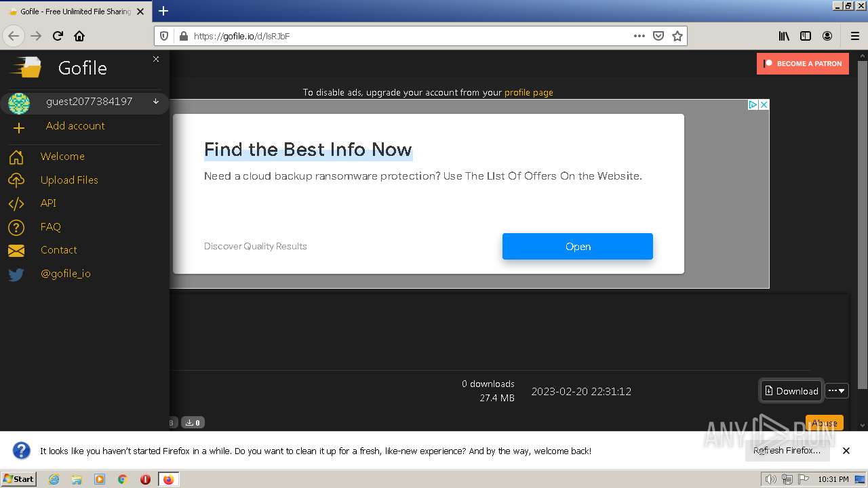The image size is (868, 488).
Task: Go to the Firefox Home page
Action: tap(79, 36)
